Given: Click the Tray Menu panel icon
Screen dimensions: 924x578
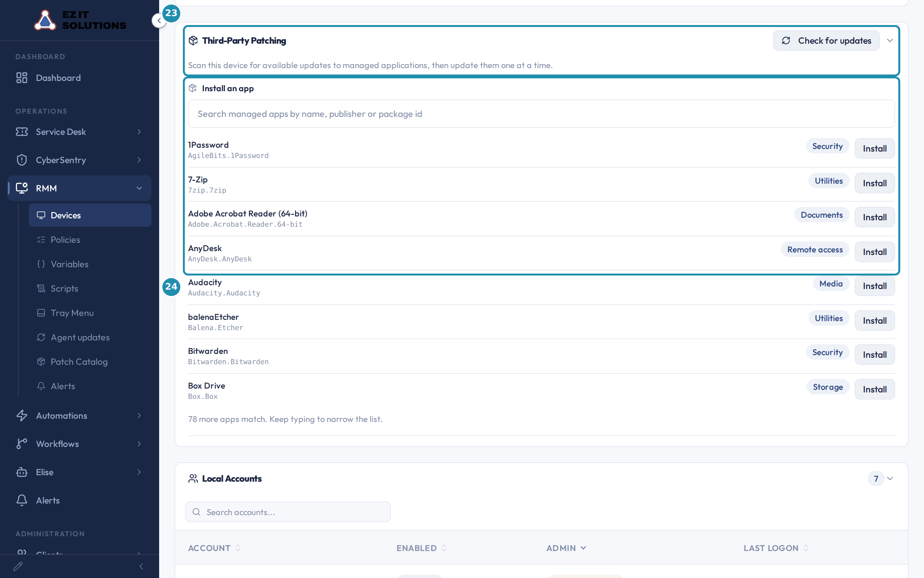Looking at the screenshot, I should tap(41, 313).
